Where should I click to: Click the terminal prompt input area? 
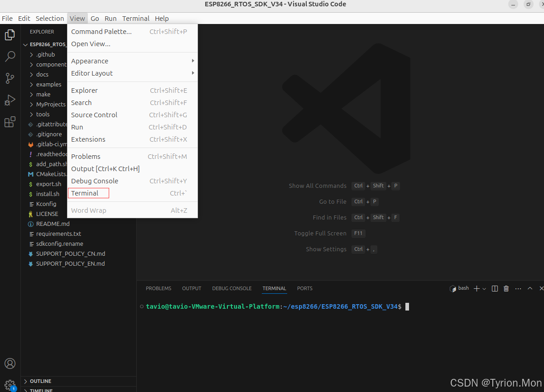[x=407, y=306]
